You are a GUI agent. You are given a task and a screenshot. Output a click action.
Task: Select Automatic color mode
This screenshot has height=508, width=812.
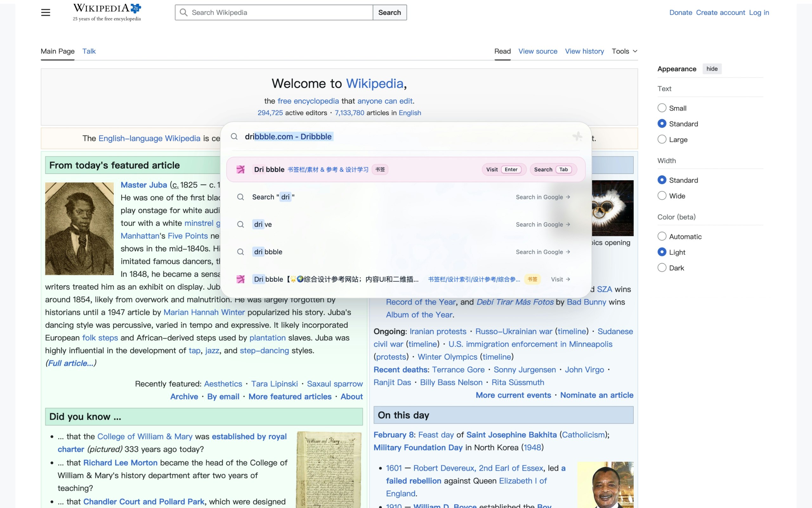point(662,237)
